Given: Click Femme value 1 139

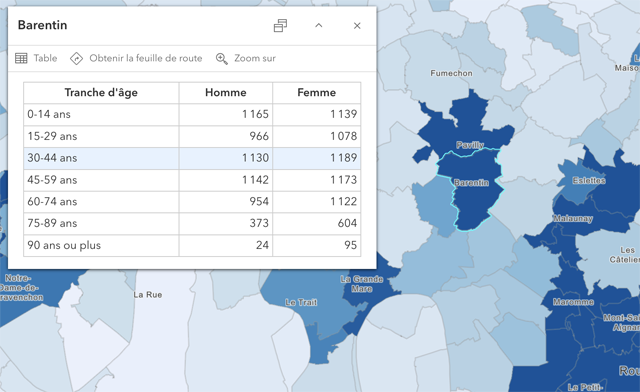Looking at the screenshot, I should pyautogui.click(x=344, y=114).
